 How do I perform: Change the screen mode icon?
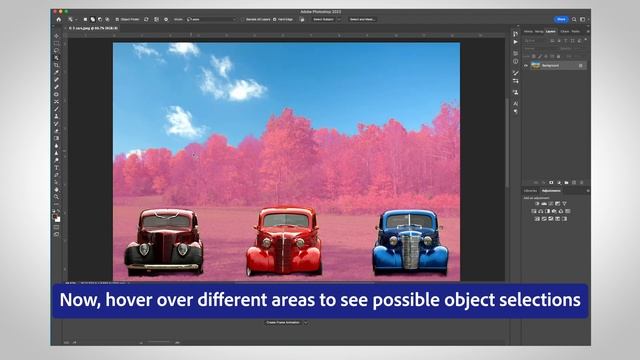click(56, 235)
